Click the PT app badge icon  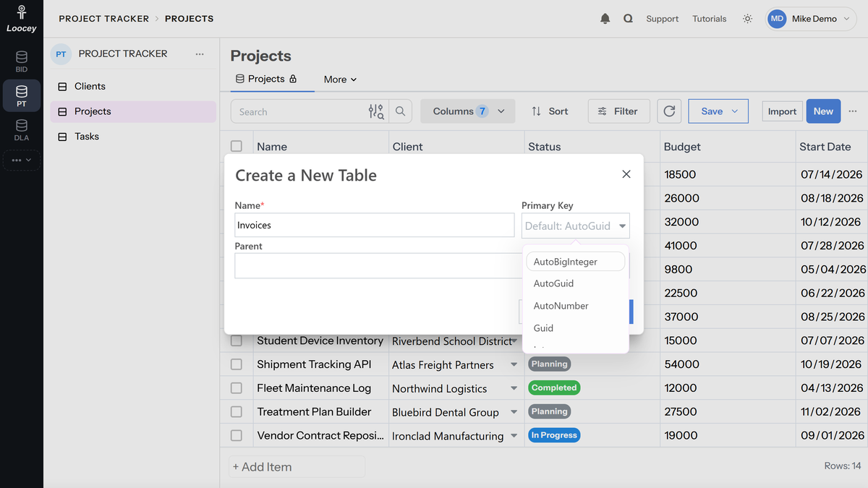[61, 54]
